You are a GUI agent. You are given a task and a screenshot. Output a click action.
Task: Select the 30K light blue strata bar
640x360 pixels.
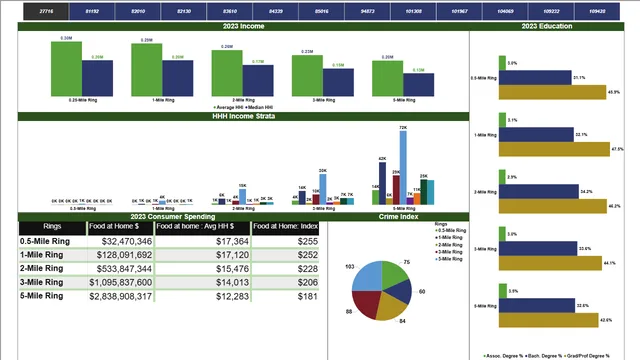click(x=323, y=189)
